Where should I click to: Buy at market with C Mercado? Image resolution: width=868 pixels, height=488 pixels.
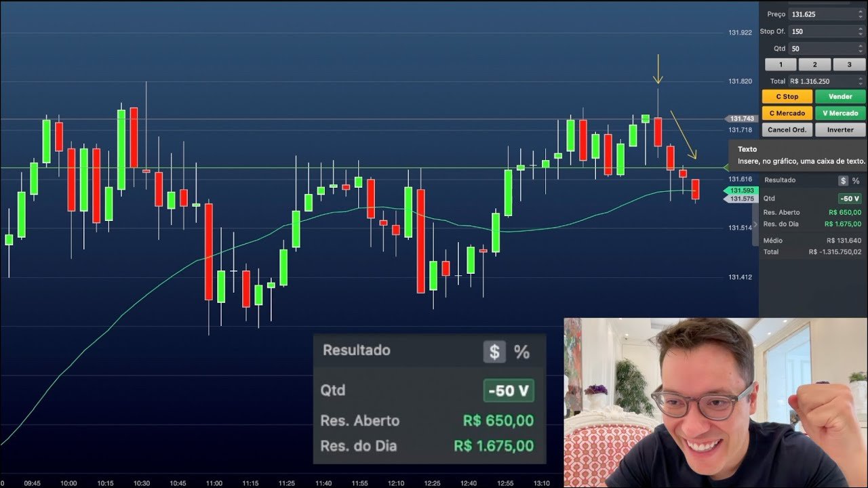point(787,113)
